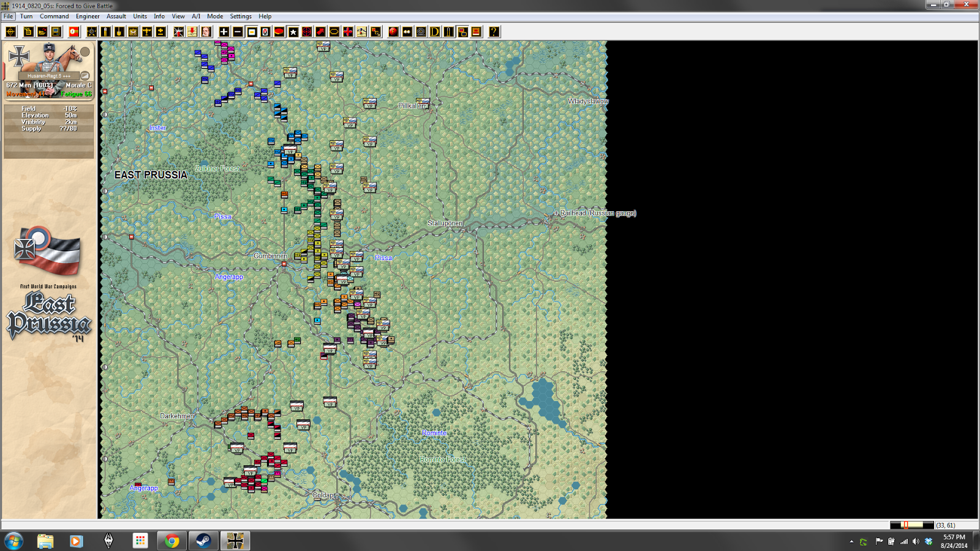Click the floppy disk save icon
980x551 pixels.
point(56,32)
